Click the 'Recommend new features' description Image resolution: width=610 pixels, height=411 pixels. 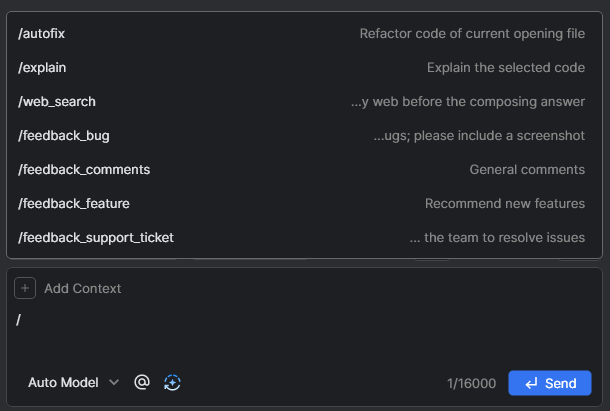[x=505, y=204]
